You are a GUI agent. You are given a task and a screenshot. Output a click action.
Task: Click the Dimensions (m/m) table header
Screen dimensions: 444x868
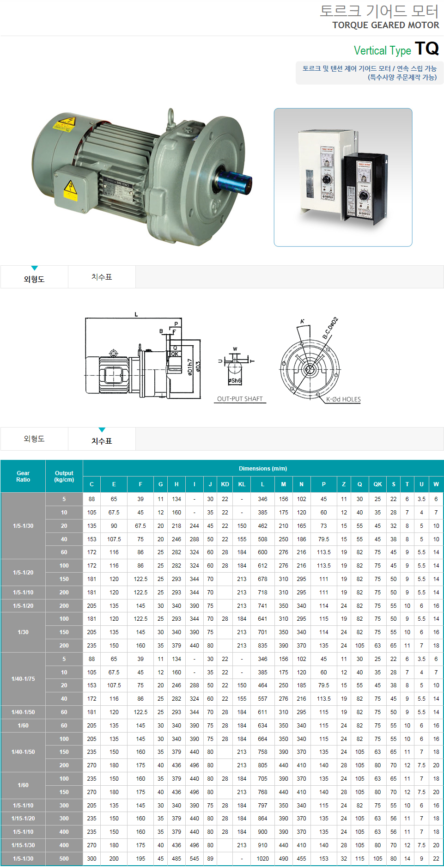tap(263, 469)
